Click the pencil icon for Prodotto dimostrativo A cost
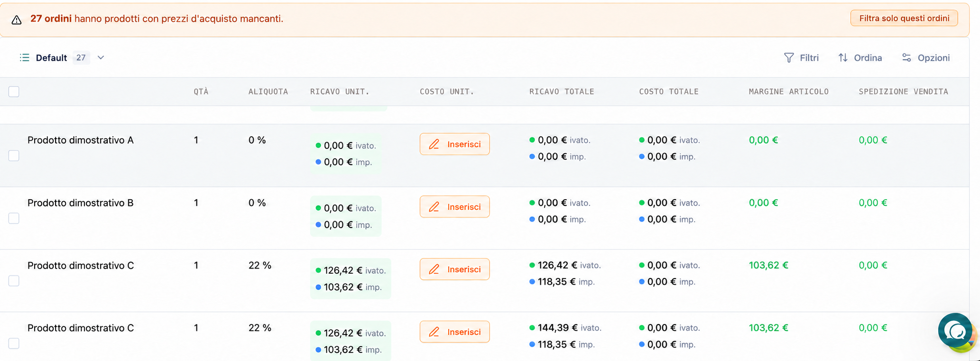 (434, 144)
